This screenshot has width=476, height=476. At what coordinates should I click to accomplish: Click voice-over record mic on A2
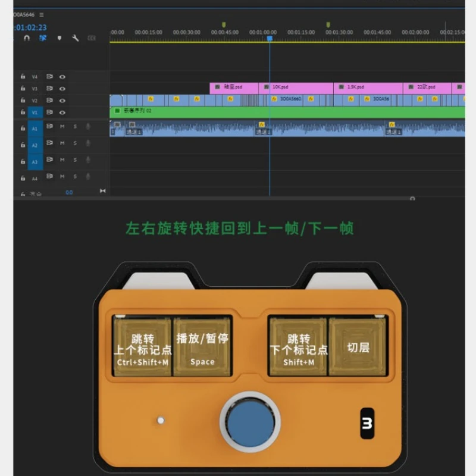pos(88,143)
